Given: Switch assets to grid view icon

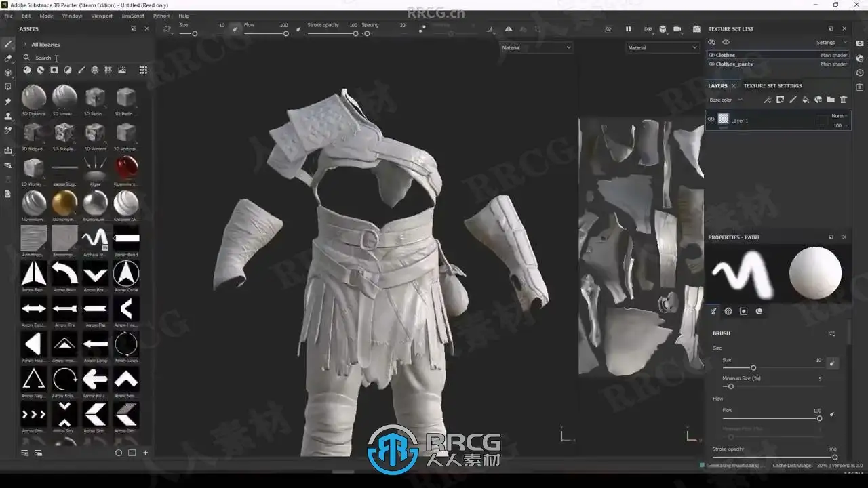Looking at the screenshot, I should click(x=143, y=70).
